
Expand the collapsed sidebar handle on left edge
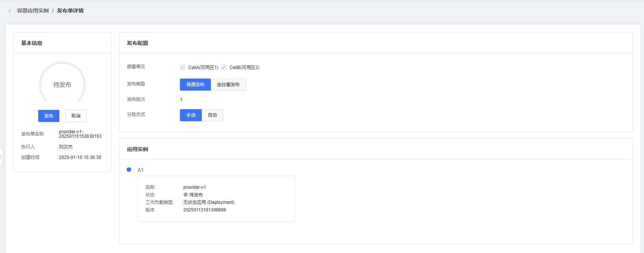(1, 157)
